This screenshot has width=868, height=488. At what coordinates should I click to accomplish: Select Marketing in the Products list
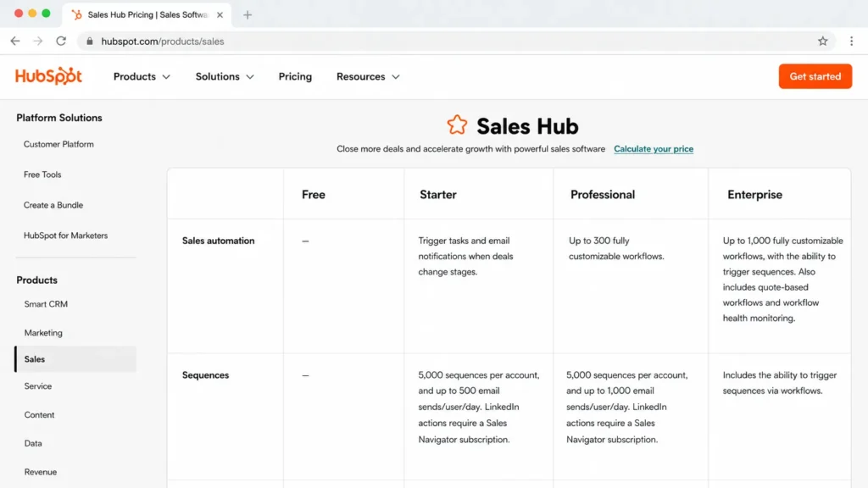pos(43,332)
